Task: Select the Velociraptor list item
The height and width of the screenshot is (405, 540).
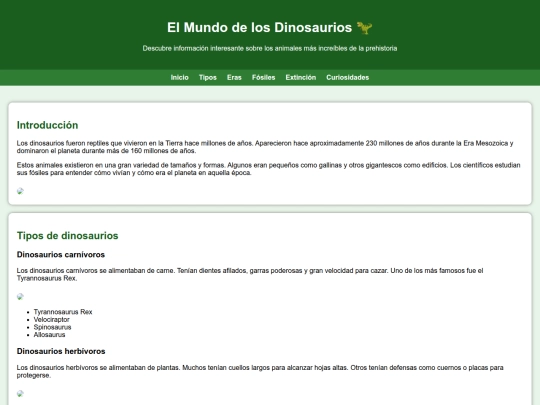Action: pos(52,320)
